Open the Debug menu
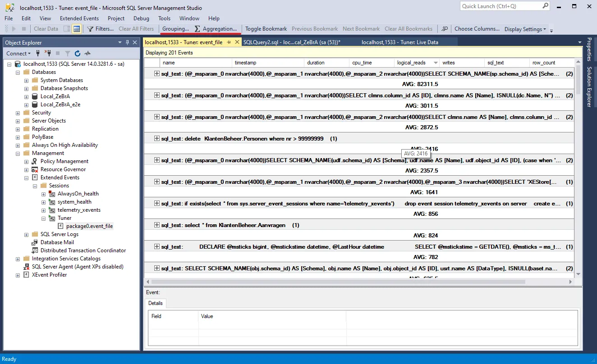Image resolution: width=597 pixels, height=364 pixels. (141, 18)
